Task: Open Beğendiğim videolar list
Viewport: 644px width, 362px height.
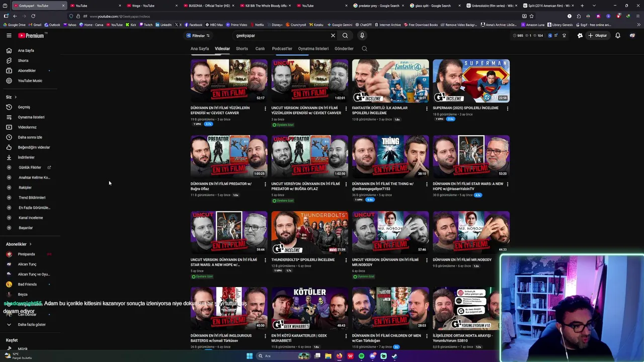Action: [34, 147]
